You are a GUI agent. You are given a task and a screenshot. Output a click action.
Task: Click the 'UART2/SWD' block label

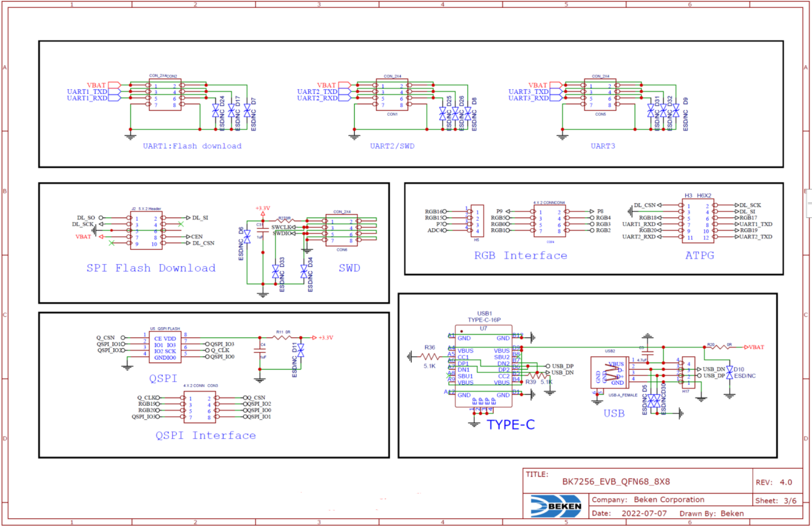pyautogui.click(x=392, y=146)
